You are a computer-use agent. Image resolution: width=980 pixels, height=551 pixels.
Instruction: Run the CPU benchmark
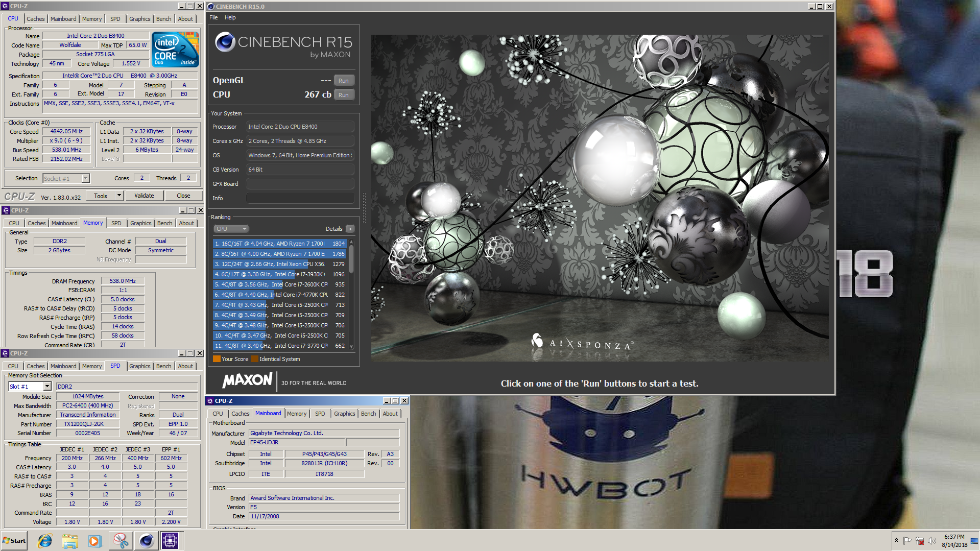[344, 95]
